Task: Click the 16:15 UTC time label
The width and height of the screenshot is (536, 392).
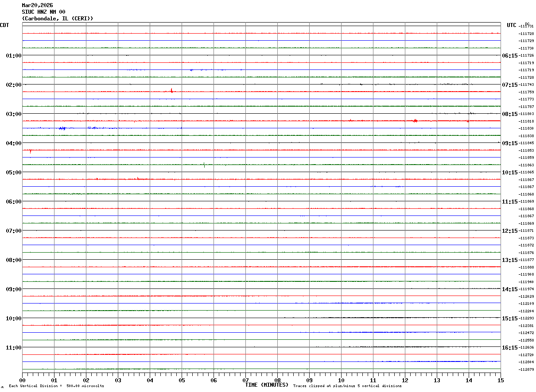Action: 509,347
